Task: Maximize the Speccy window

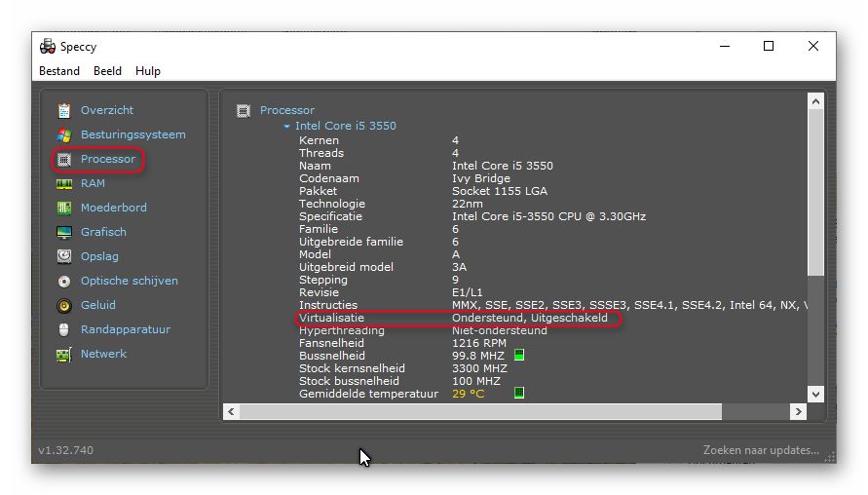Action: [x=769, y=46]
